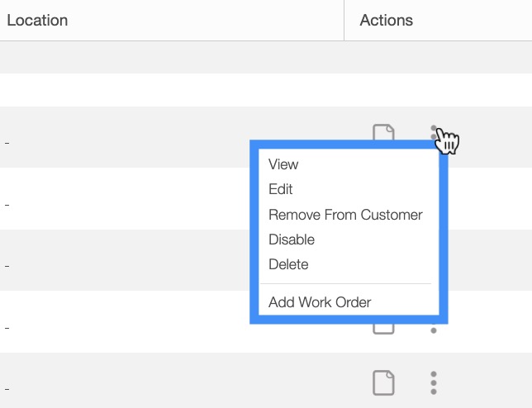Select the blank white row under the header

coord(165,89)
